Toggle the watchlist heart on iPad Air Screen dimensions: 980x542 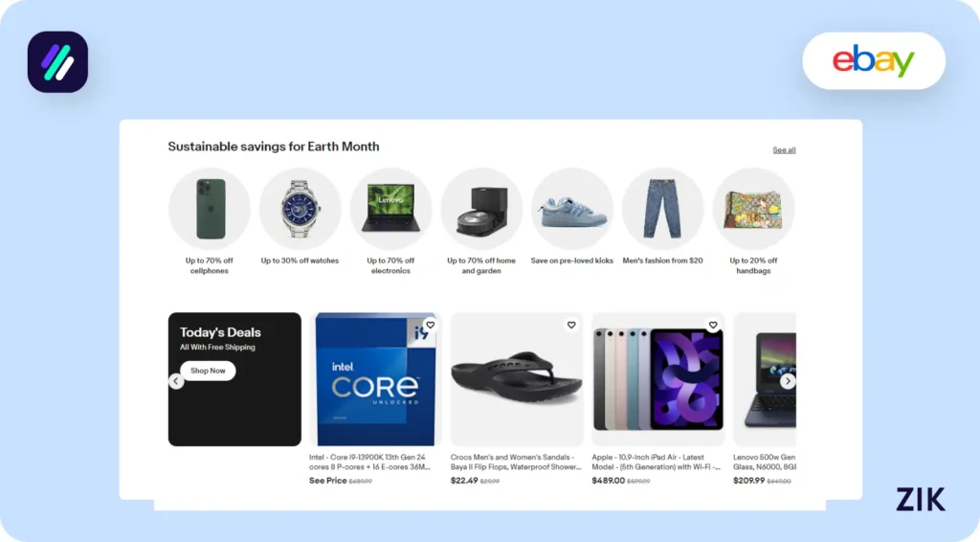click(x=713, y=326)
